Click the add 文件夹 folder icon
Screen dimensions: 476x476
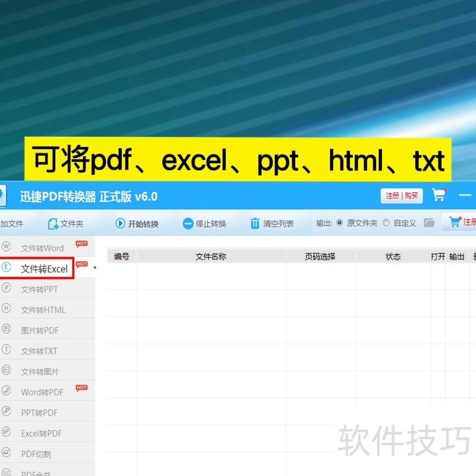53,224
